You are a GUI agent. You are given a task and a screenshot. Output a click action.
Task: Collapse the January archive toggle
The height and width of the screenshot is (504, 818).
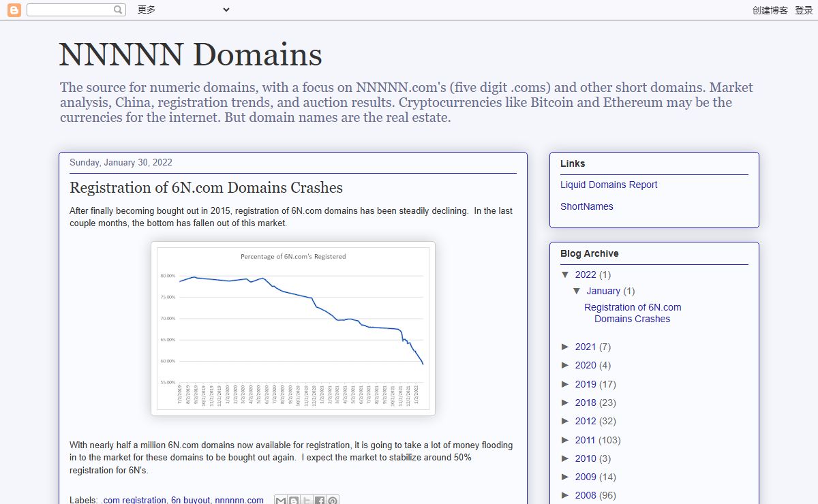click(x=577, y=291)
